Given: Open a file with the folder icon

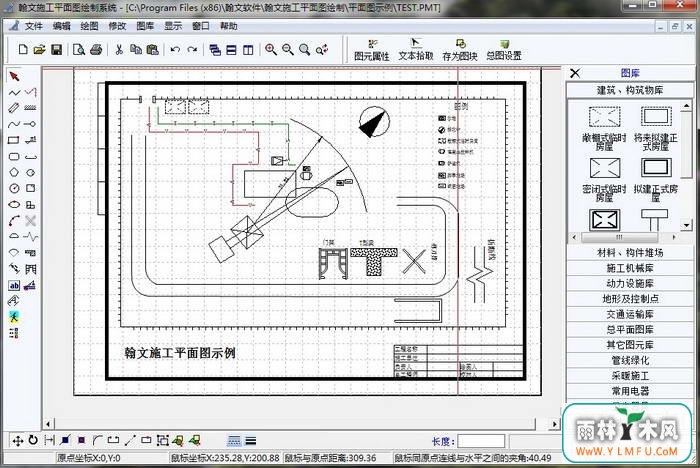Looking at the screenshot, I should [x=39, y=49].
